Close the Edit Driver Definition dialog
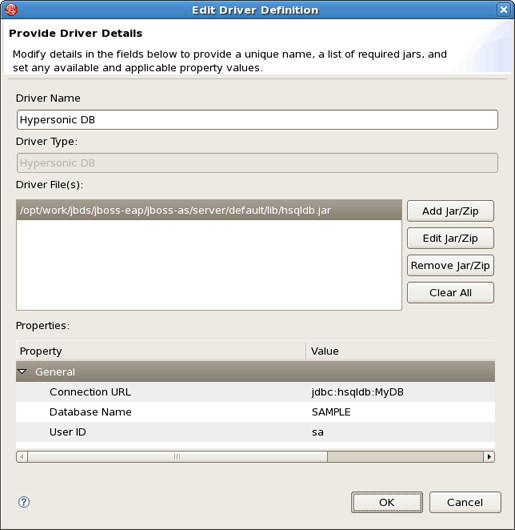 [504, 9]
